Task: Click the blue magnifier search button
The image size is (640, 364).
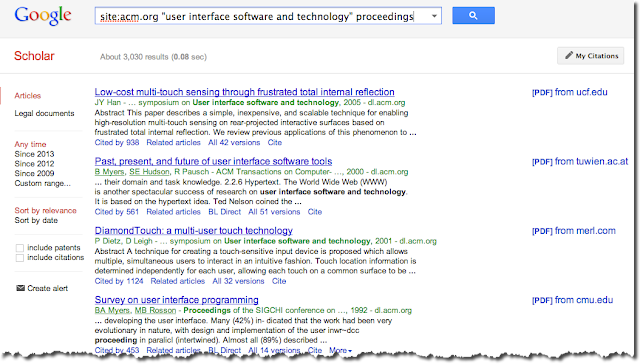Action: [x=473, y=16]
